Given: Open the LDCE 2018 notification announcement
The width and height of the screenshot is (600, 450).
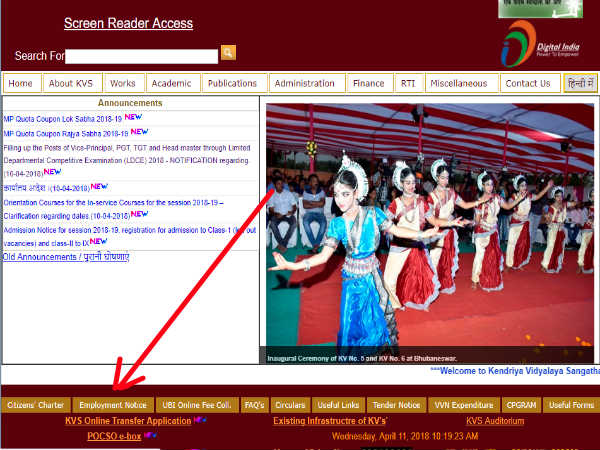Looking at the screenshot, I should 127,161.
